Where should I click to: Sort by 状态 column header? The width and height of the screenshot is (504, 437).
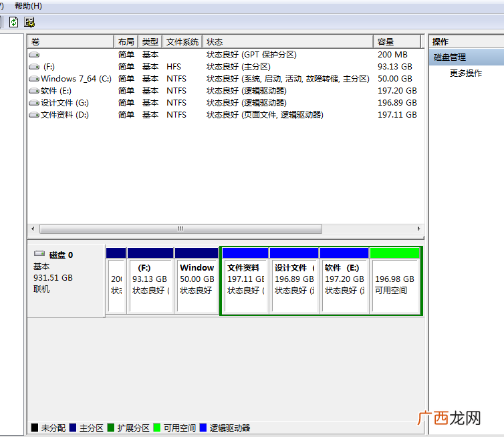[x=288, y=42]
